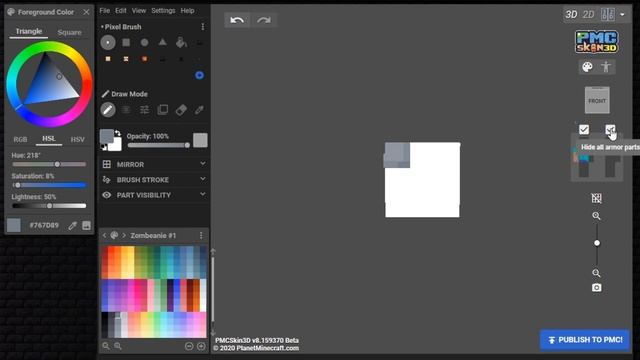640x360 pixels.
Task: Open the color palette panel icon
Action: 587,67
